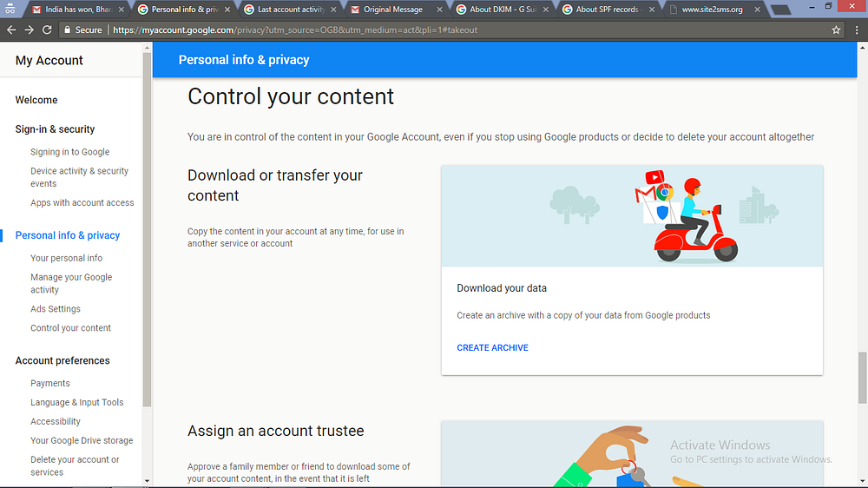This screenshot has width=868, height=488.
Task: Click sidebar scrollbar up arrow
Action: [147, 48]
